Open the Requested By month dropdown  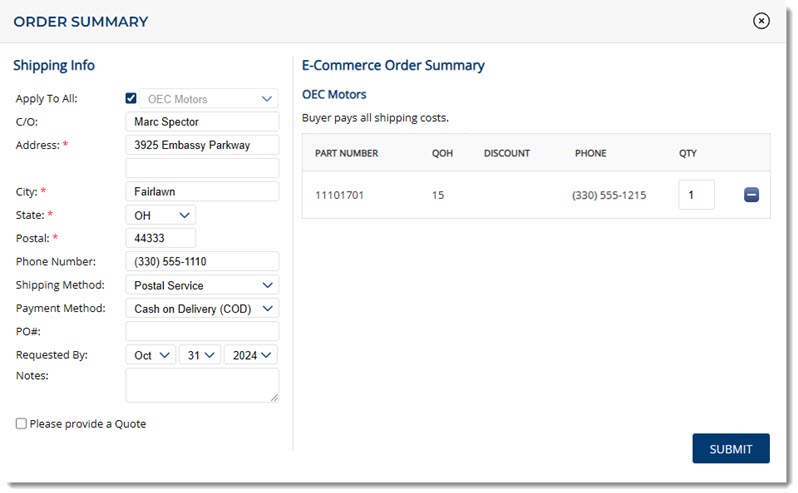pos(151,355)
